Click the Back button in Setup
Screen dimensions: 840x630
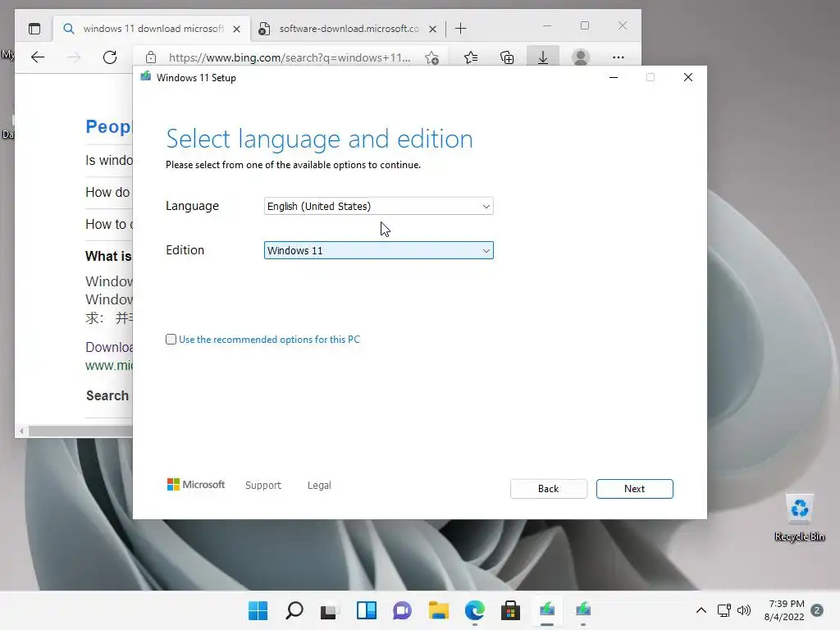click(x=548, y=489)
